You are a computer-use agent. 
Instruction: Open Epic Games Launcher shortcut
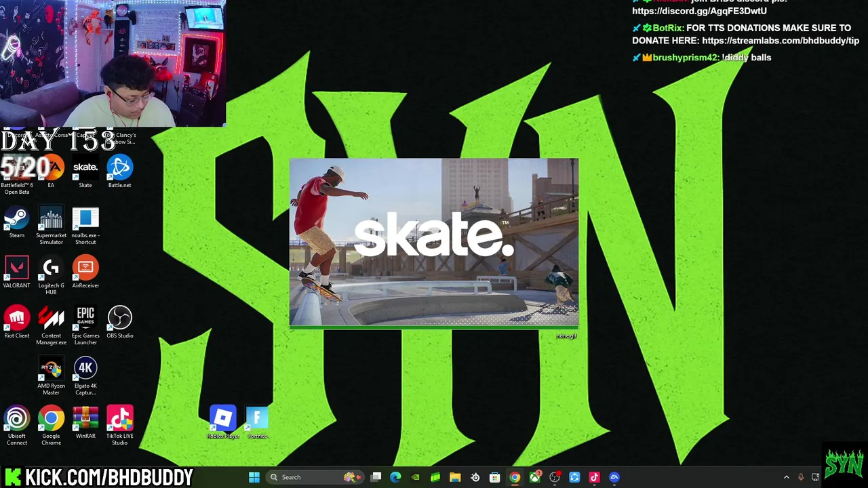pos(85,326)
